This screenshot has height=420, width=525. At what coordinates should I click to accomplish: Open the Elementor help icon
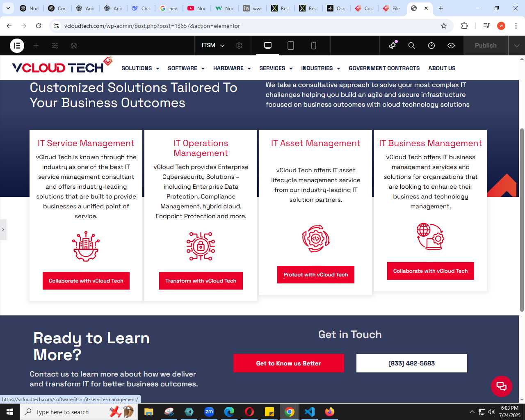(x=431, y=46)
